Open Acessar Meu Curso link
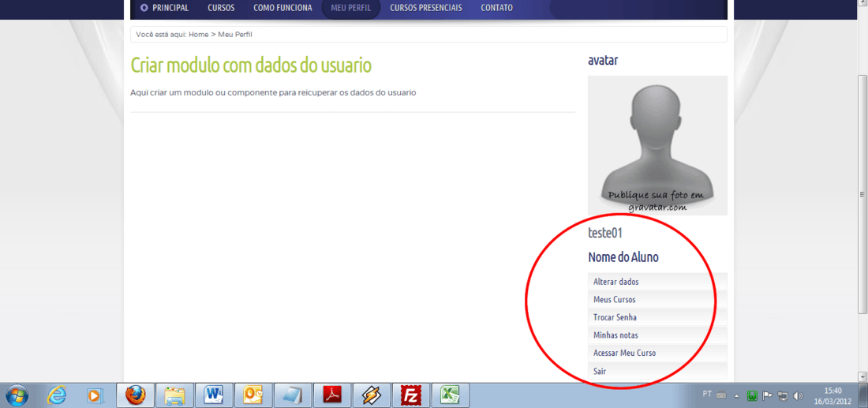 click(x=657, y=354)
